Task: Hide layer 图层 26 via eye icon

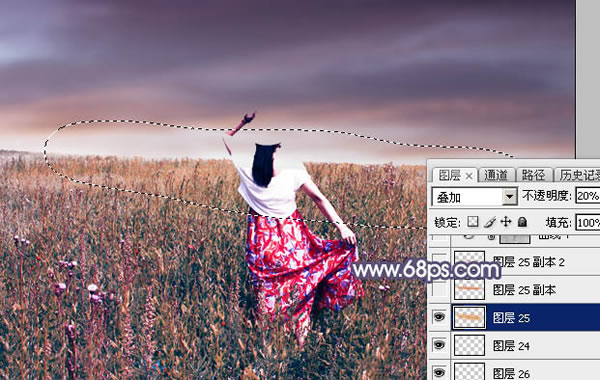Action: click(x=439, y=372)
